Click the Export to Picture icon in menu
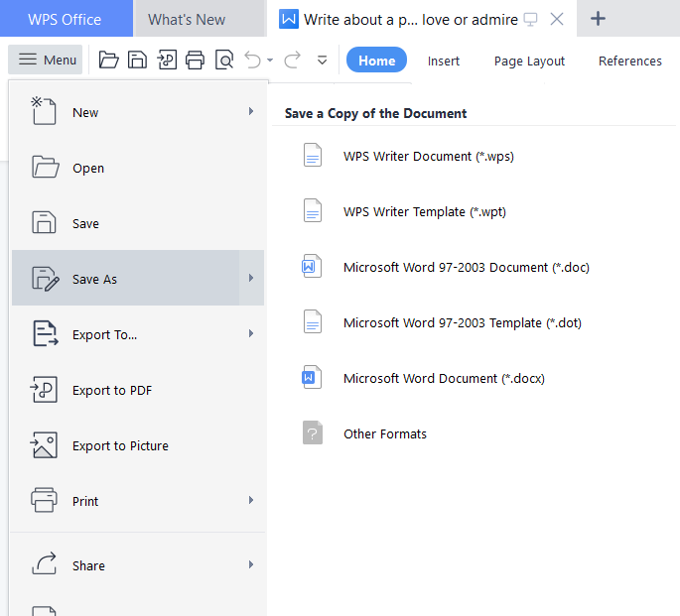 click(x=44, y=444)
